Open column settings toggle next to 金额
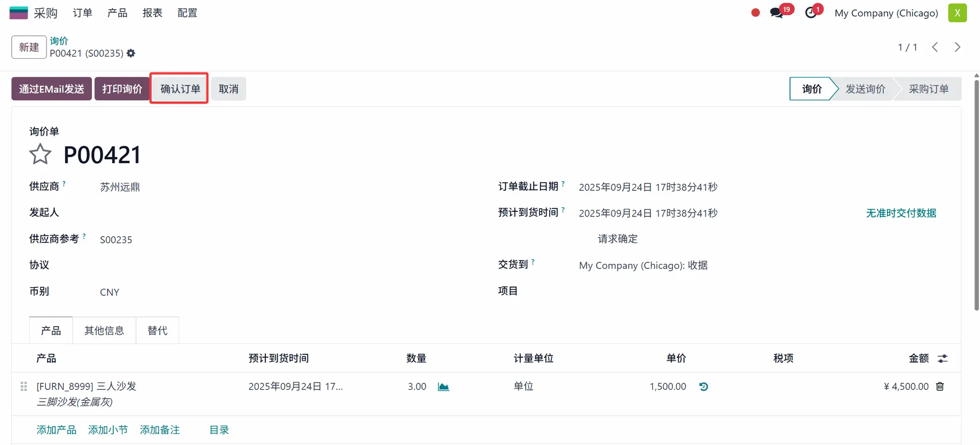This screenshot has height=445, width=980. (942, 359)
